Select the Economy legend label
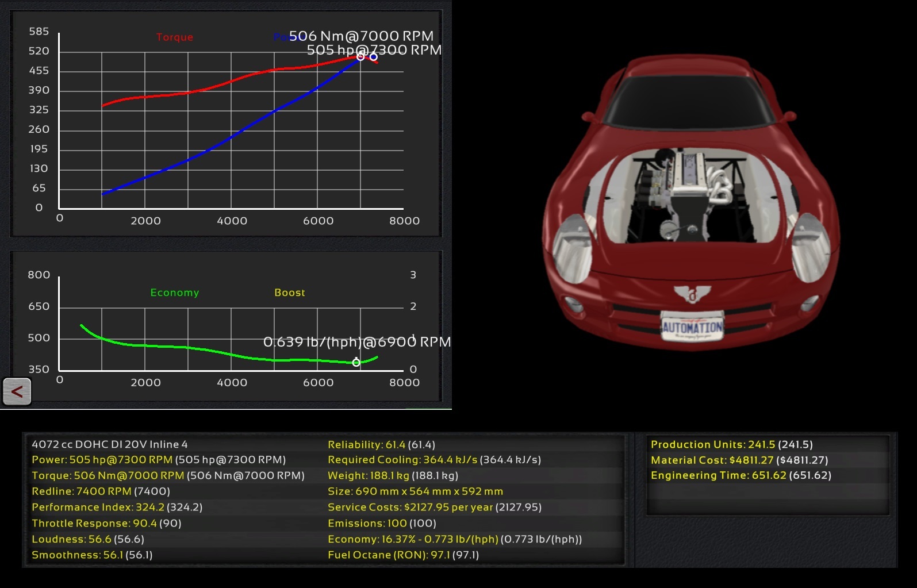 (175, 293)
